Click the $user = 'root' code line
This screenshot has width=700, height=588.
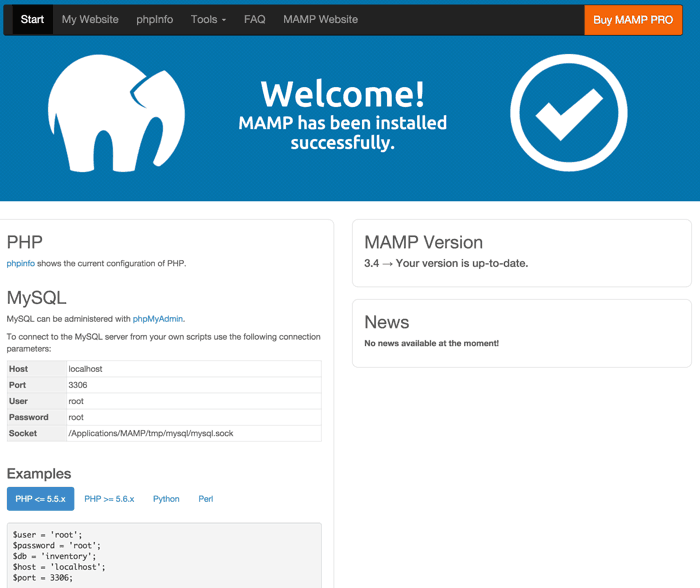47,535
